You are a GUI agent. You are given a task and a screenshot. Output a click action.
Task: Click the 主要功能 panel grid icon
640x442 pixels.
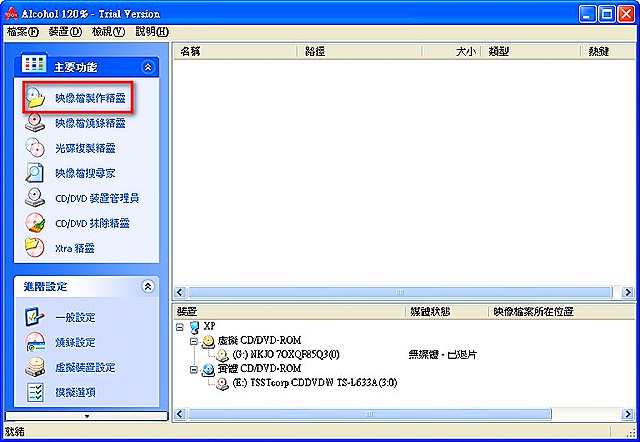coord(34,64)
